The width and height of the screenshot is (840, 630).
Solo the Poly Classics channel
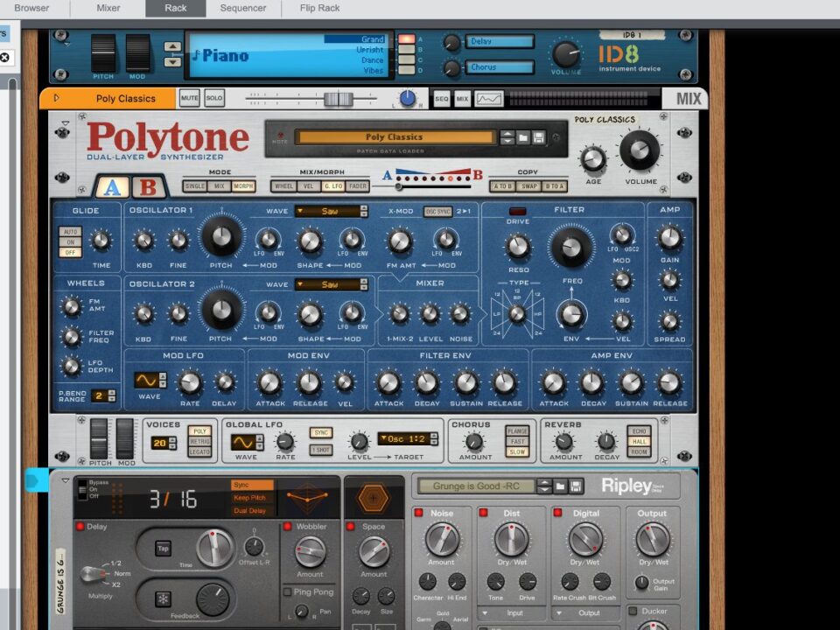(x=214, y=99)
